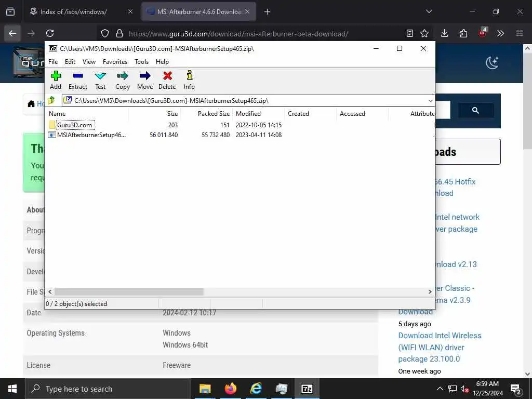The image size is (532, 399).
Task: Show more tools with the overflow chevrons
Action: 500,33
